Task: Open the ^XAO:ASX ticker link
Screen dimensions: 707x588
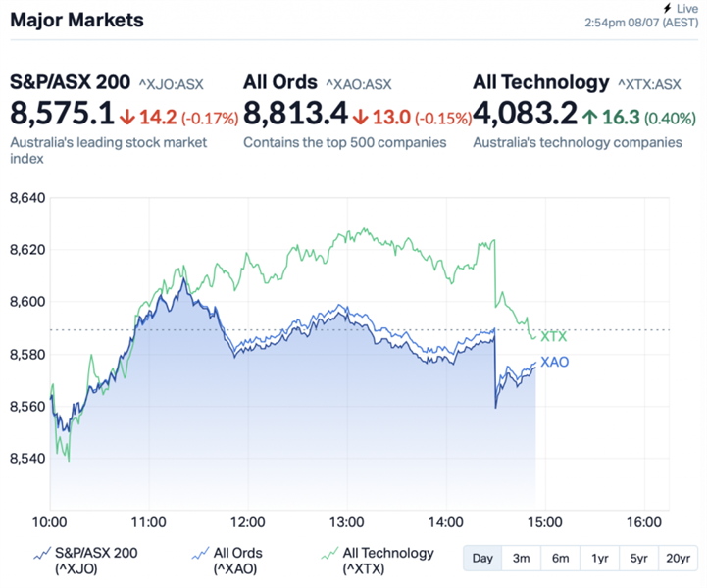Action: pyautogui.click(x=358, y=84)
